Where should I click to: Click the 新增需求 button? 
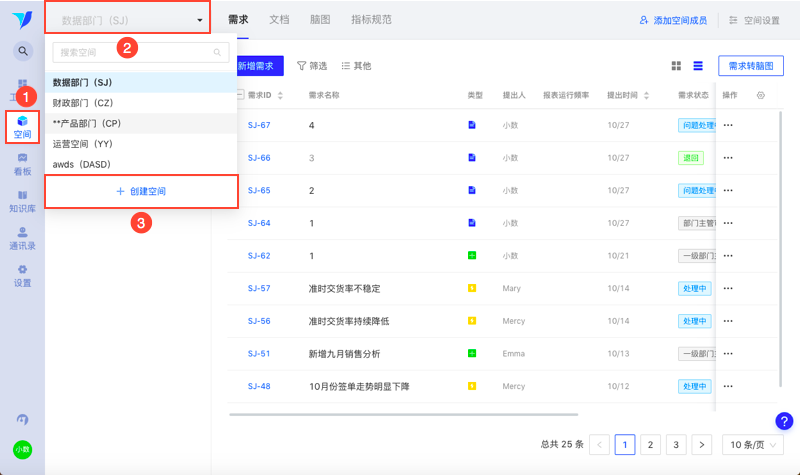[x=260, y=66]
